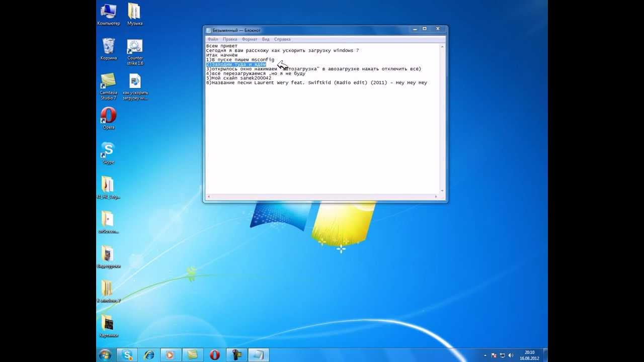Open the Справка menu in Notepad
The width and height of the screenshot is (644, 362).
[282, 39]
